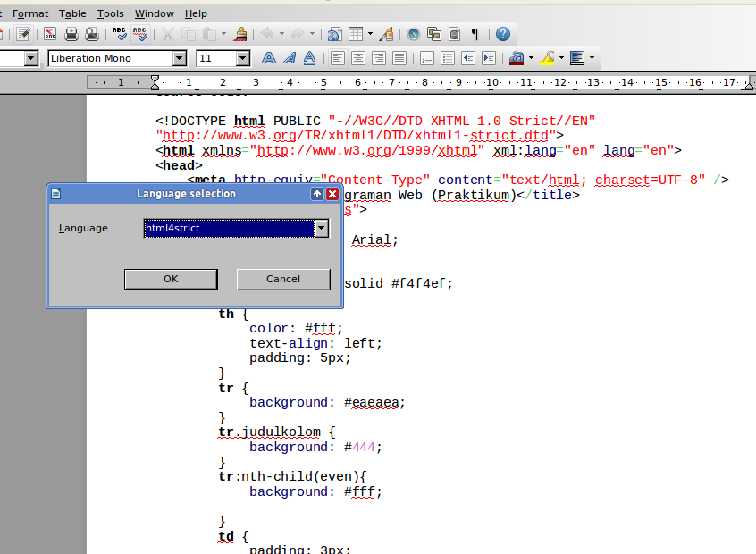This screenshot has height=554, width=756.
Task: Apply paragraph background color
Action: click(x=577, y=58)
